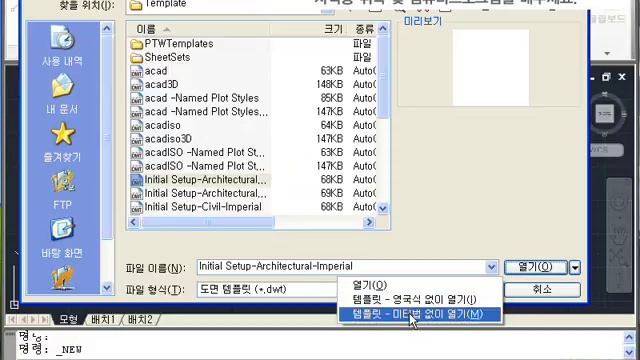Select the 85KB acad -Named Plot Styles file
This screenshot has height=360, width=640.
tap(195, 98)
